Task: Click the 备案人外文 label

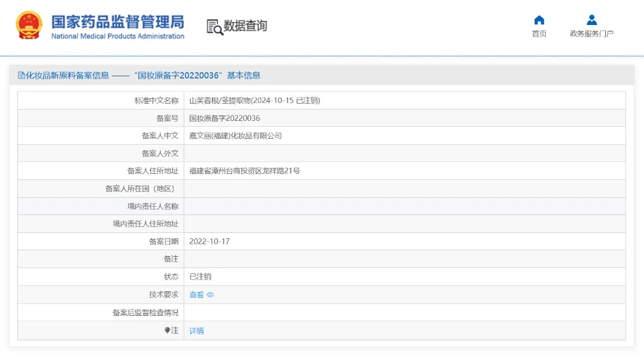Action: click(x=160, y=153)
